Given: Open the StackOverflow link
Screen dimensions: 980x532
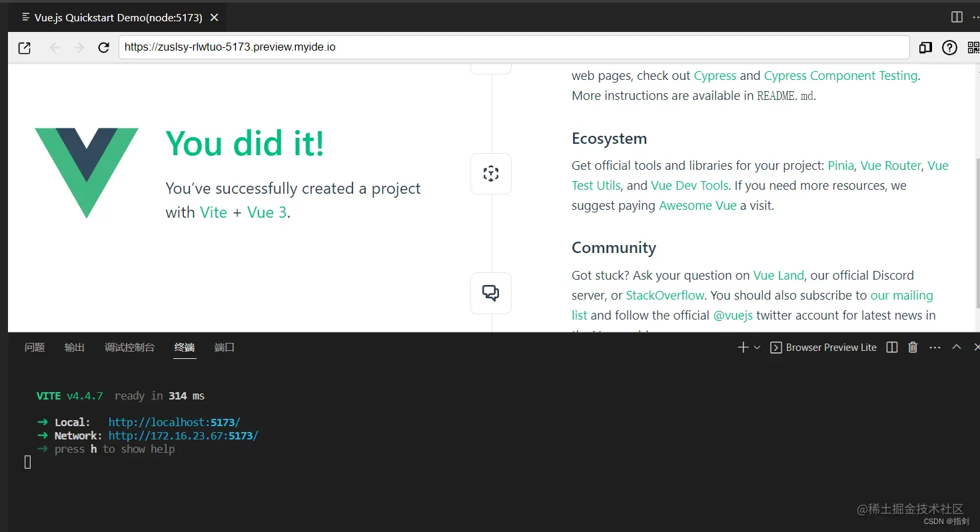Looking at the screenshot, I should [665, 296].
